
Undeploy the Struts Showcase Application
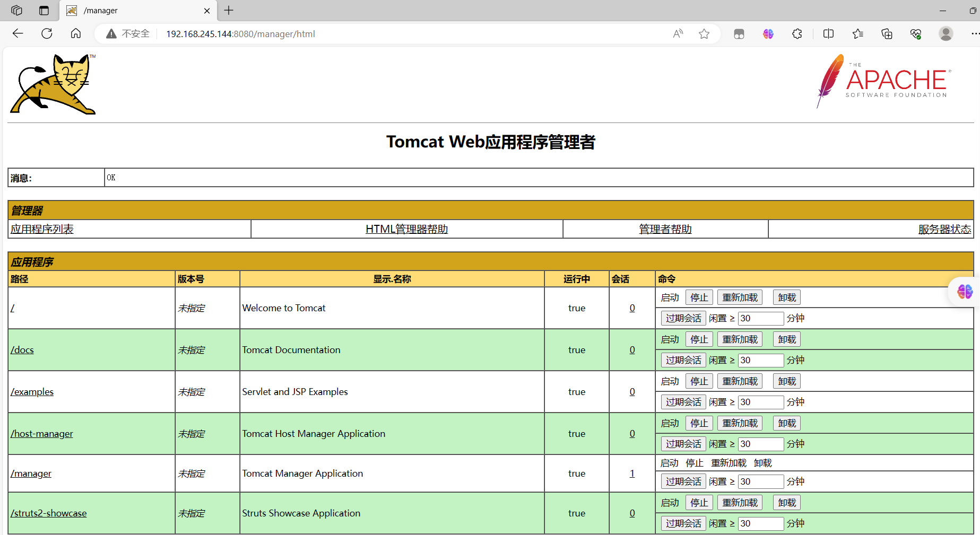[787, 503]
